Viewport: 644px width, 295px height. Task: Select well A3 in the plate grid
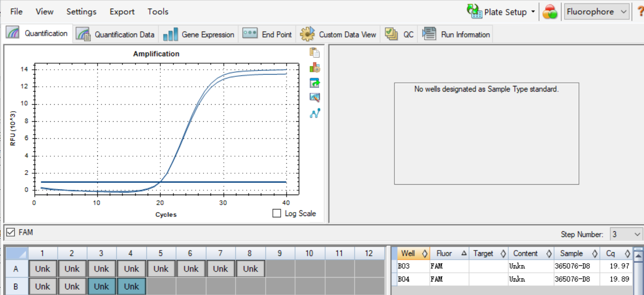[102, 269]
